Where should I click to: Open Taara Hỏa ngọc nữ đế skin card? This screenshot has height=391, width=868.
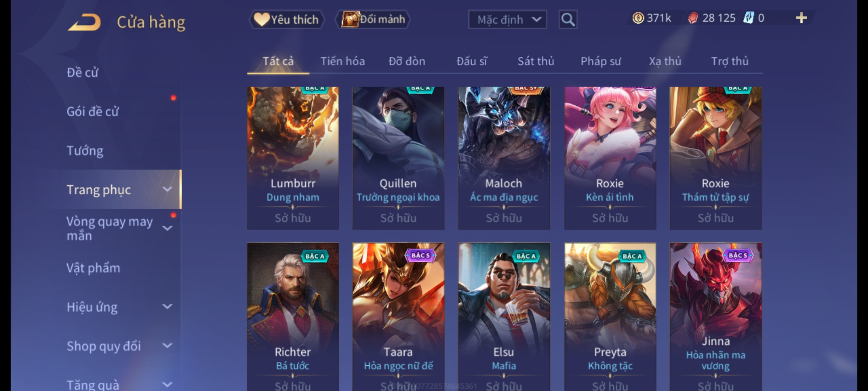(x=398, y=316)
